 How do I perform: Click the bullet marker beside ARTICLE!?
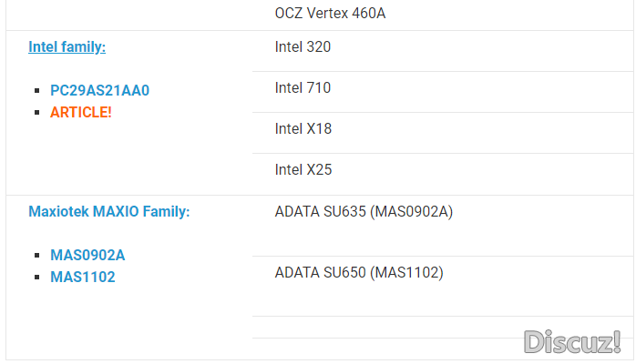tap(37, 112)
